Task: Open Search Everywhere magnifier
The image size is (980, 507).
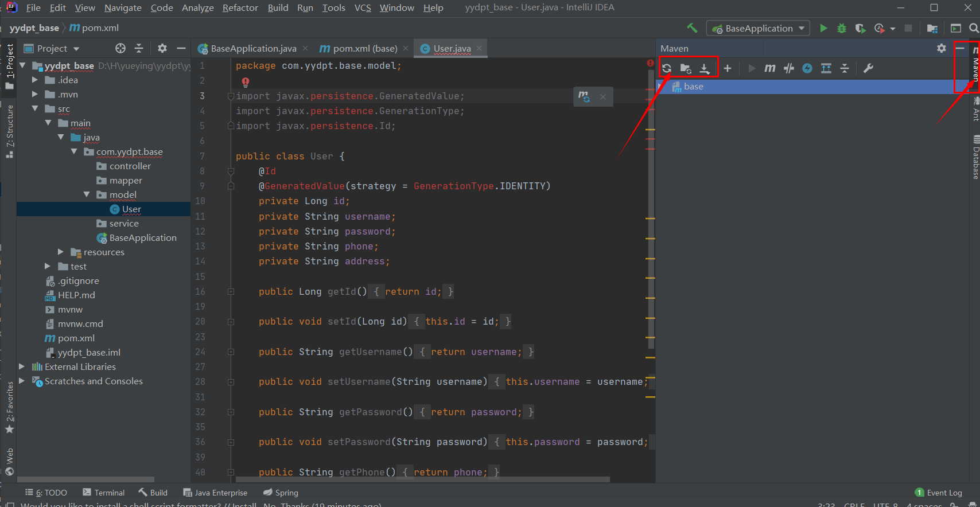Action: [x=974, y=28]
